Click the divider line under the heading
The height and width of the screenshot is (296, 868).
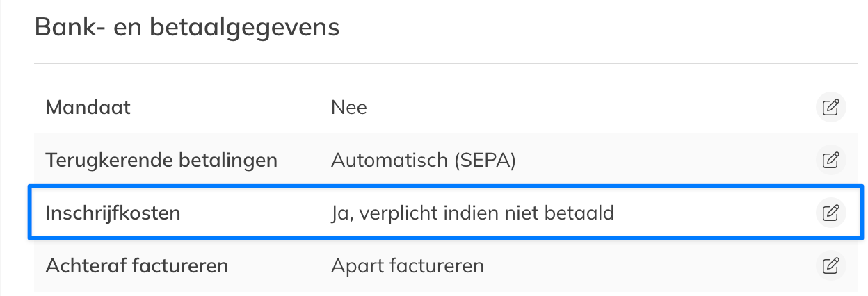[445, 64]
